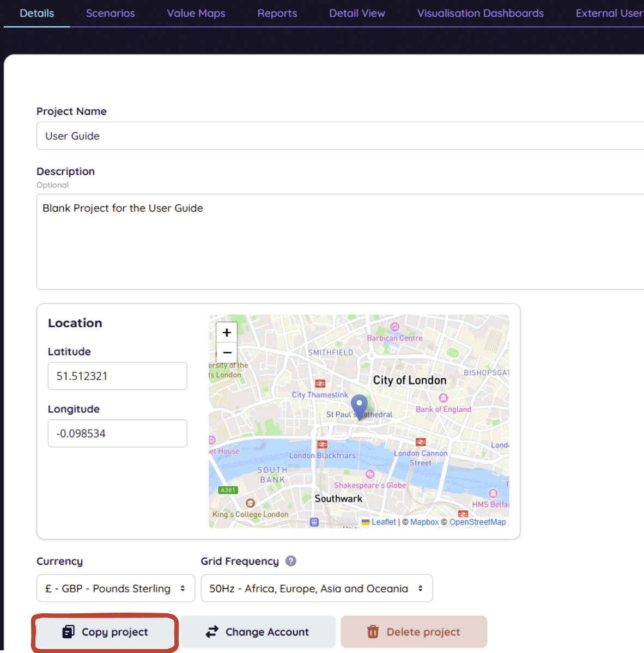Open the Currency dropdown

116,588
